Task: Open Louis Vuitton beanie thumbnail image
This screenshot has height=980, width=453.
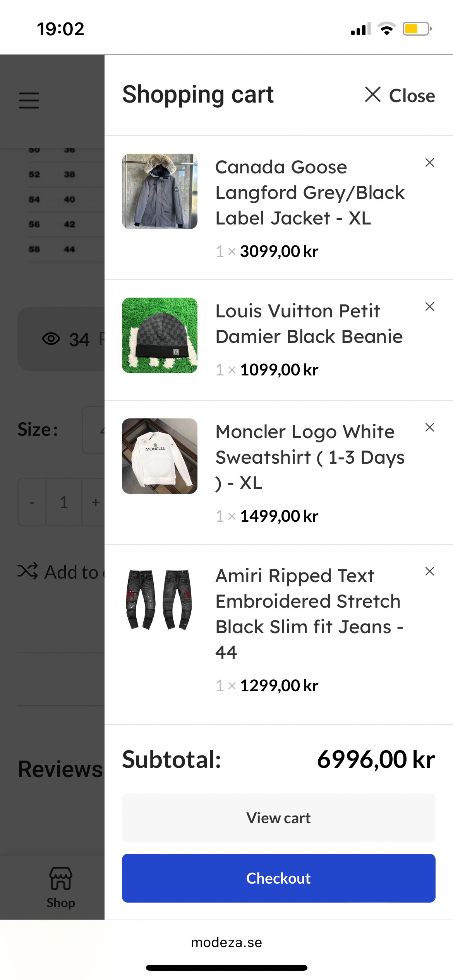Action: pyautogui.click(x=160, y=335)
